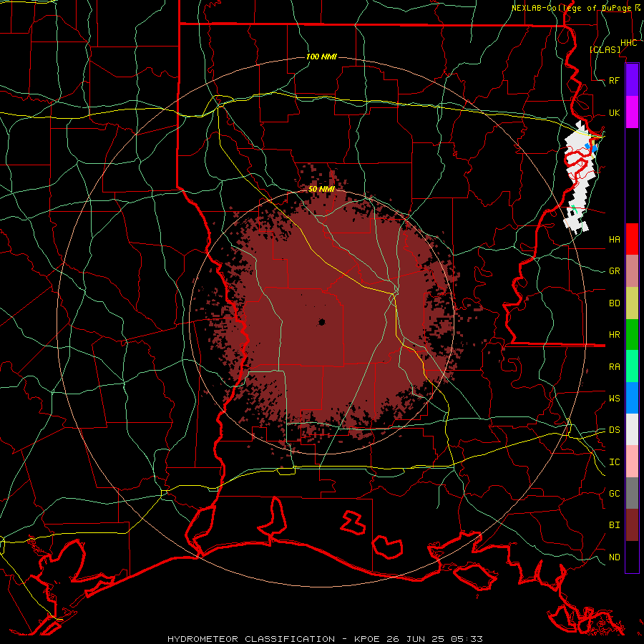Click the WS legend label

[x=614, y=399]
